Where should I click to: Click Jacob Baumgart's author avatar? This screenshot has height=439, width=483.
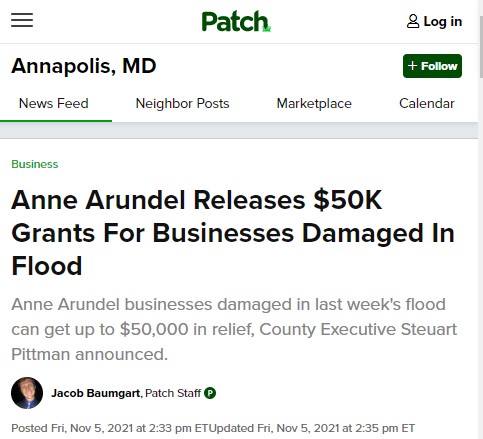coord(27,393)
